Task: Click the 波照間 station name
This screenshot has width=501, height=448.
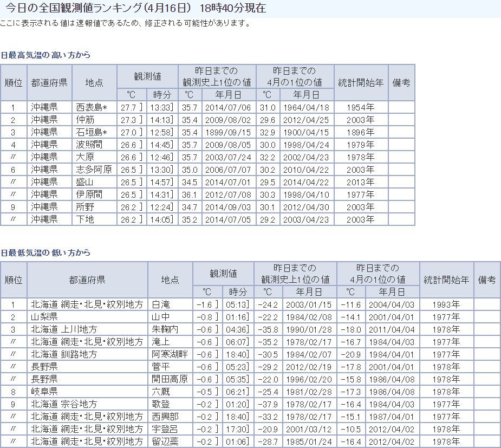Action: [89, 145]
